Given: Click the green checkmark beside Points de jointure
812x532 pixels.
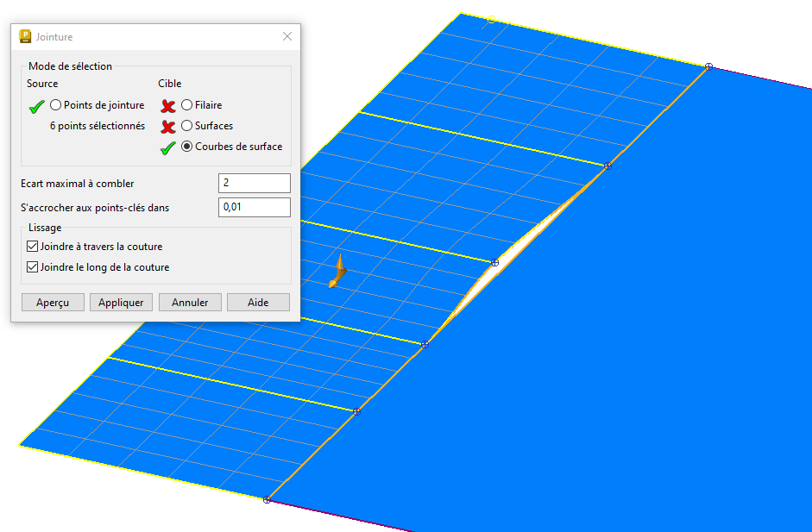Looking at the screenshot, I should coord(36,107).
